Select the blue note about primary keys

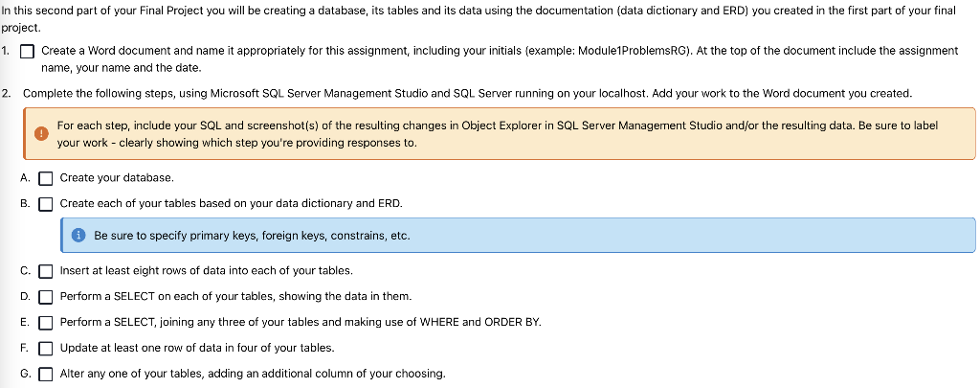(518, 236)
